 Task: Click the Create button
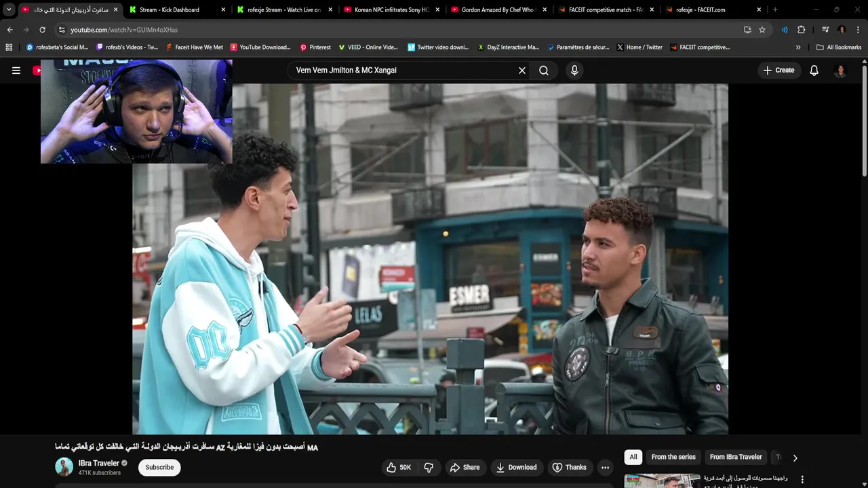pos(778,70)
